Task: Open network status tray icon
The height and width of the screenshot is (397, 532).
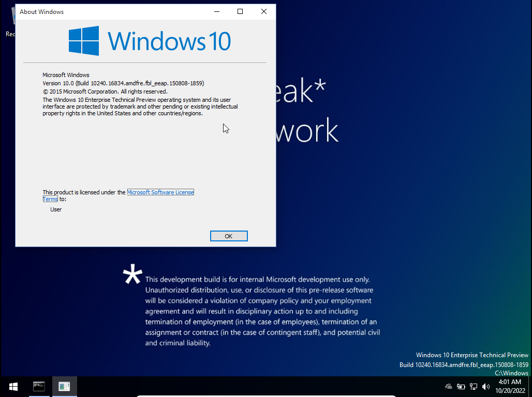Action: (x=473, y=386)
